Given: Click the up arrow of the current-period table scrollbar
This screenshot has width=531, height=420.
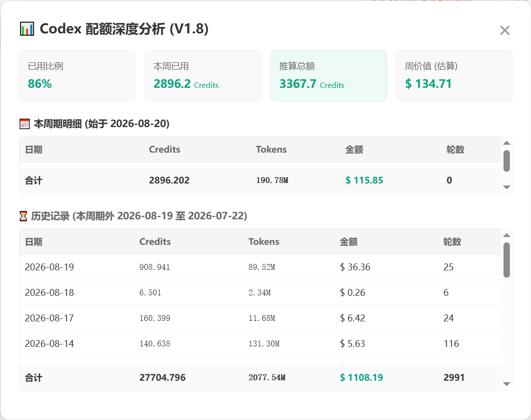Looking at the screenshot, I should click(x=506, y=143).
